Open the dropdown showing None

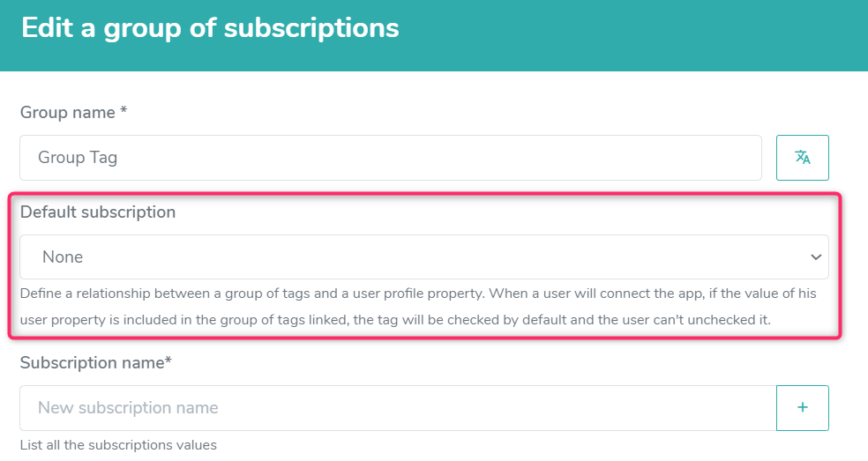(424, 257)
